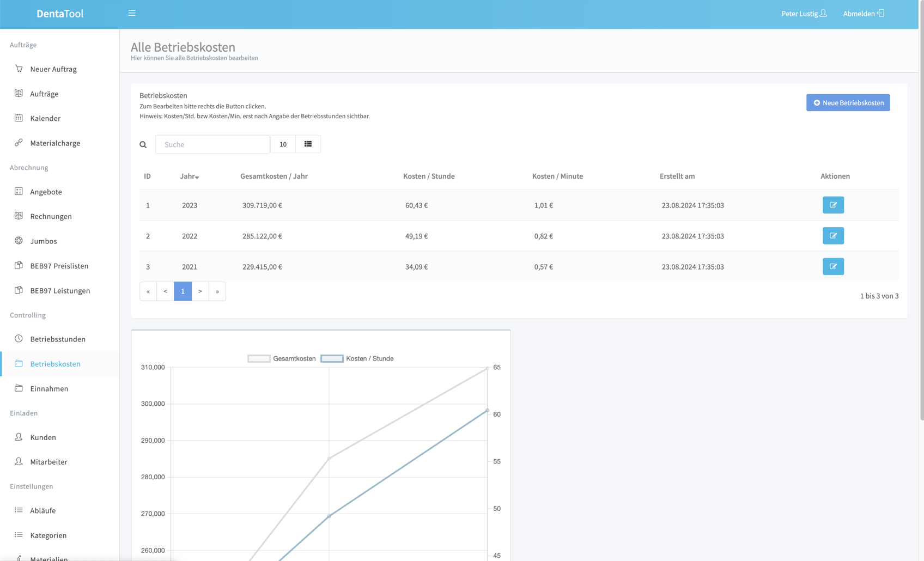Click the hamburger menu icon in header
The image size is (924, 561).
(132, 13)
